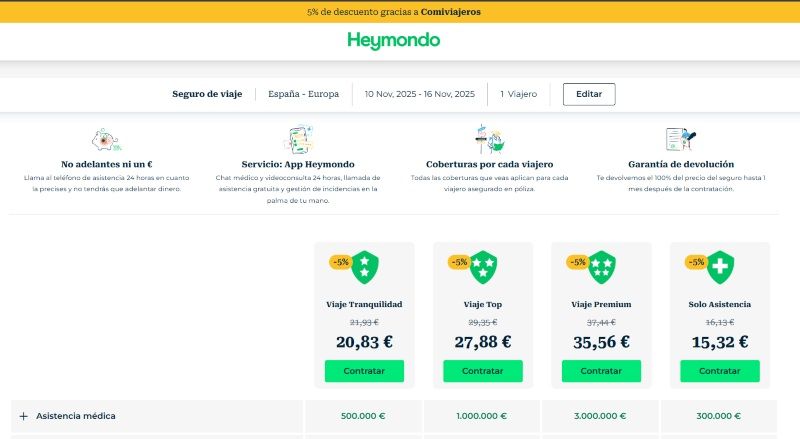
Task: Click Contratar under Viaje Top
Action: (483, 370)
